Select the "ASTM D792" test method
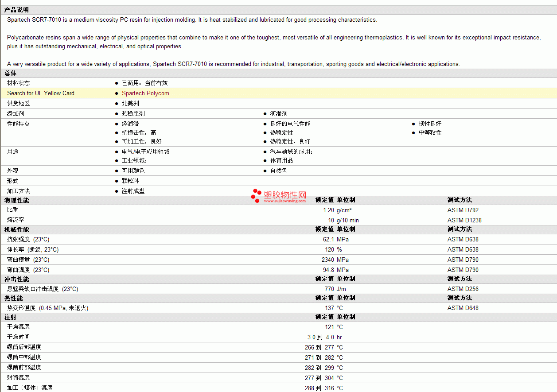This screenshot has height=392, width=557. tap(463, 210)
